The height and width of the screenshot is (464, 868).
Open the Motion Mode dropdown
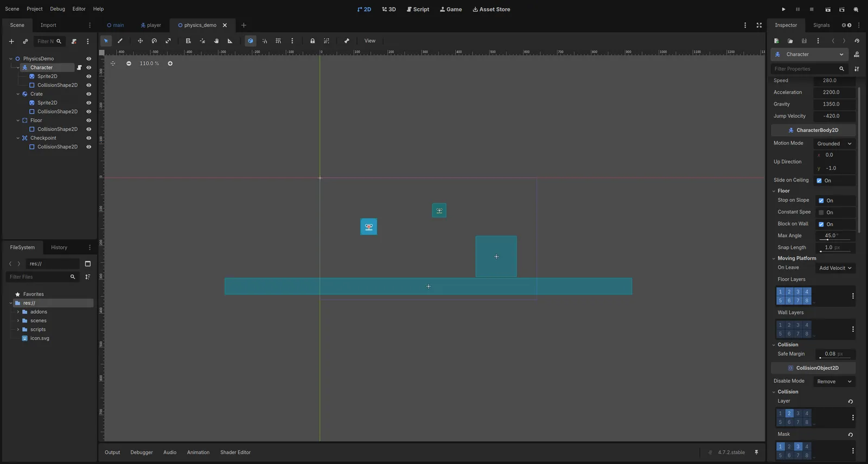point(834,144)
